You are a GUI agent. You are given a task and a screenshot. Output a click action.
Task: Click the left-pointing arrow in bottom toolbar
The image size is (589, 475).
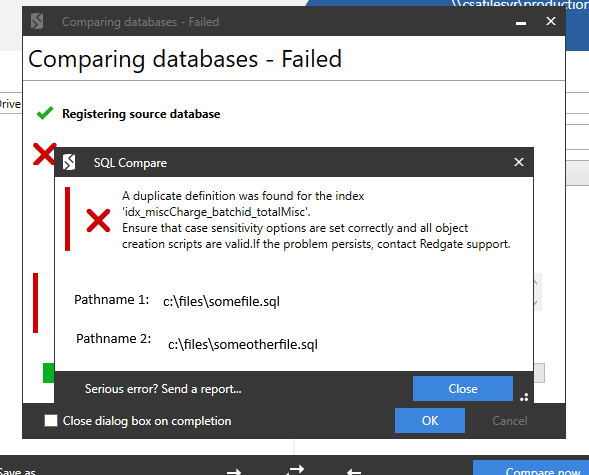tap(354, 471)
